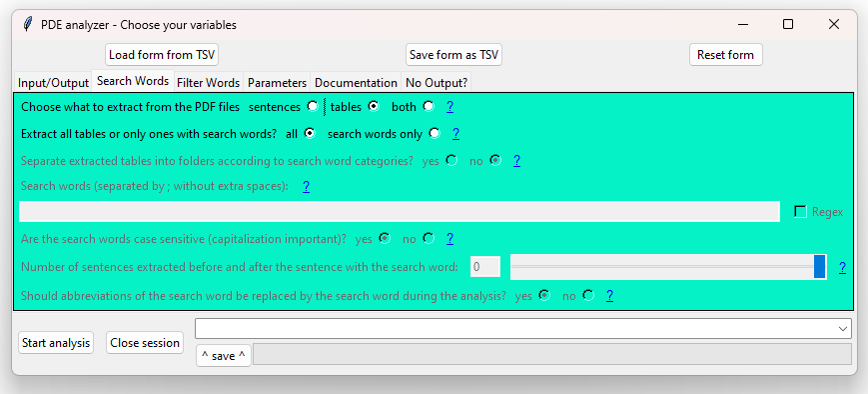Maximize the PDE analyzer window
This screenshot has width=868, height=394.
(x=788, y=24)
